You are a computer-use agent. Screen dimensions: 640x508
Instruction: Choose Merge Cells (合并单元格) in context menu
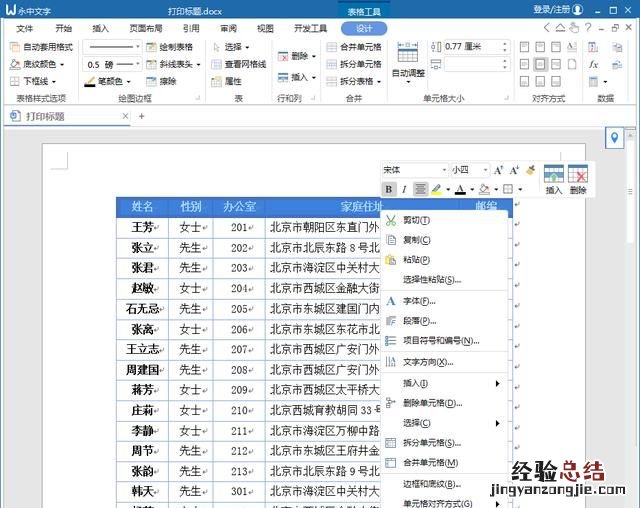coord(430,463)
